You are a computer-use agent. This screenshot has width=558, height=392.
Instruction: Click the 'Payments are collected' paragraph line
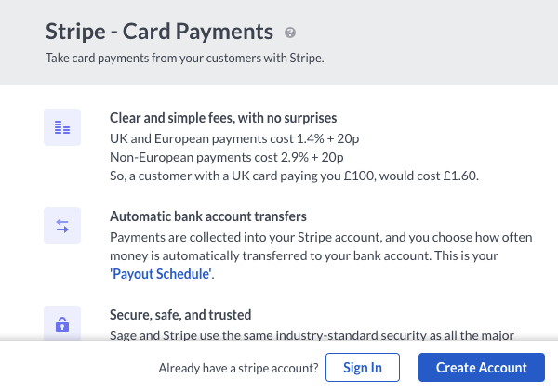[321, 237]
